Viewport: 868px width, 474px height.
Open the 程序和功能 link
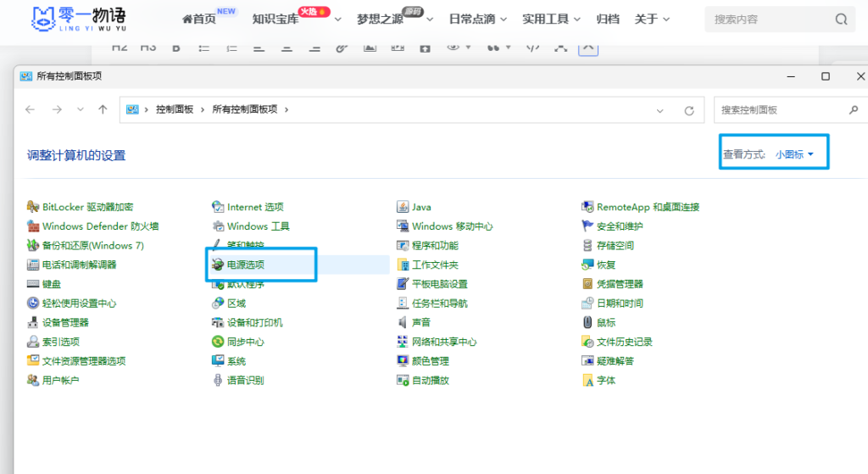(x=435, y=246)
